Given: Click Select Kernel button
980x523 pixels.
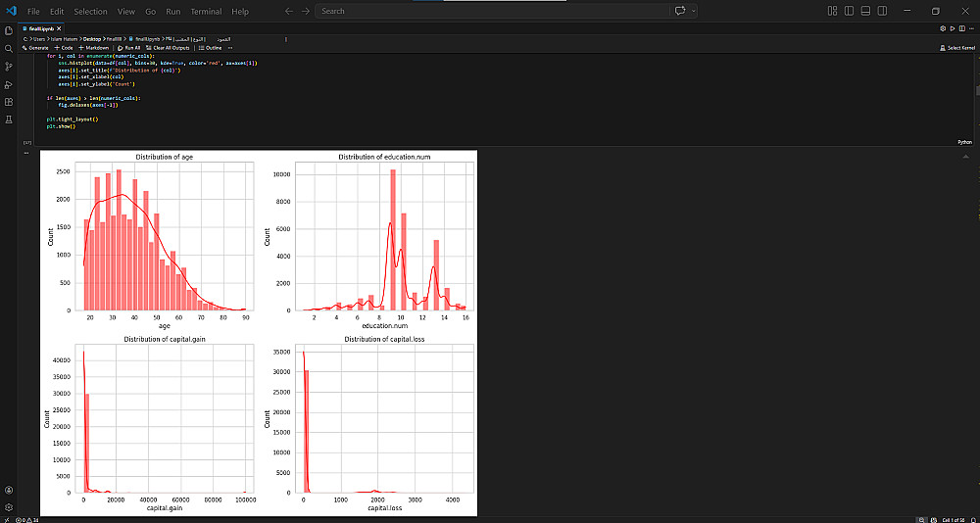Looking at the screenshot, I should coord(956,47).
